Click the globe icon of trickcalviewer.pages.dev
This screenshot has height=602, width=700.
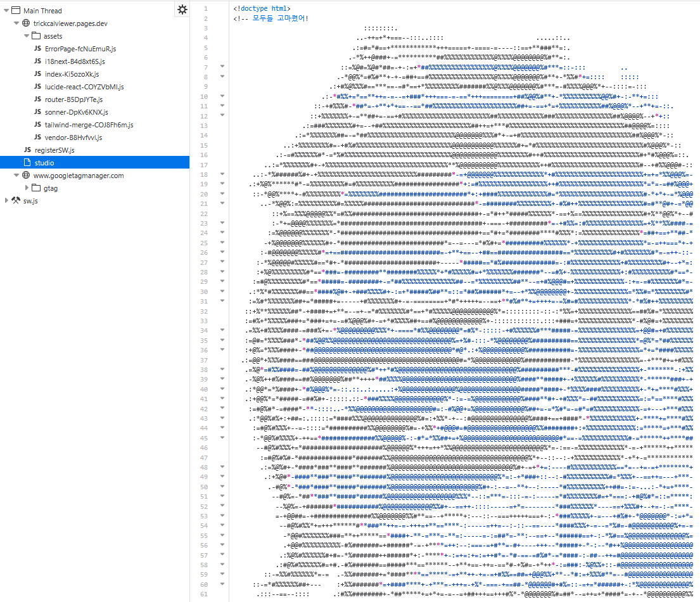pos(27,23)
